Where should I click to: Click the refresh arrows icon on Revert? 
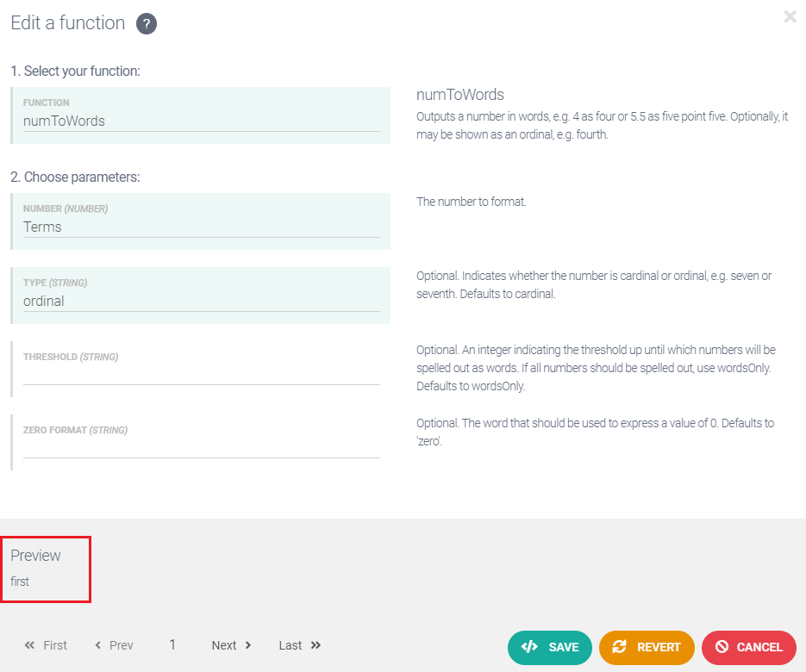pos(619,647)
